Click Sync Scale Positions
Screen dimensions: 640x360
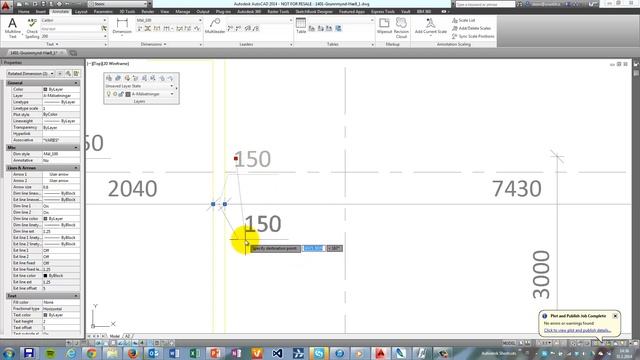[x=473, y=36]
